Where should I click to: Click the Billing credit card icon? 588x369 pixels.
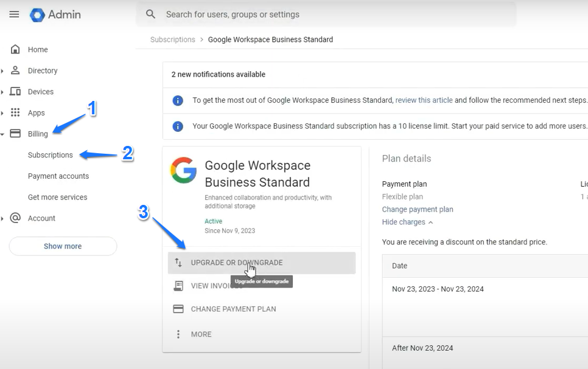[x=15, y=134]
